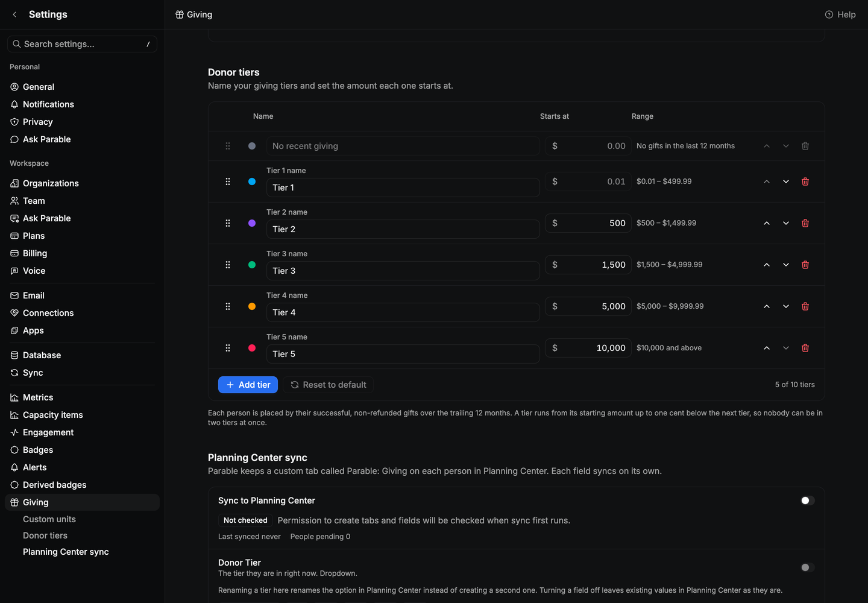
Task: Reset donor tiers to default
Action: point(329,385)
